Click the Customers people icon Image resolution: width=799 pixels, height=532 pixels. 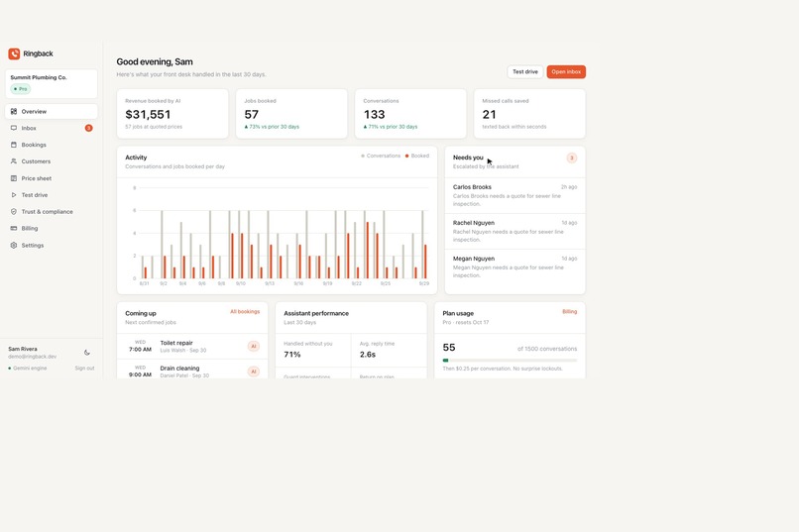pos(14,161)
